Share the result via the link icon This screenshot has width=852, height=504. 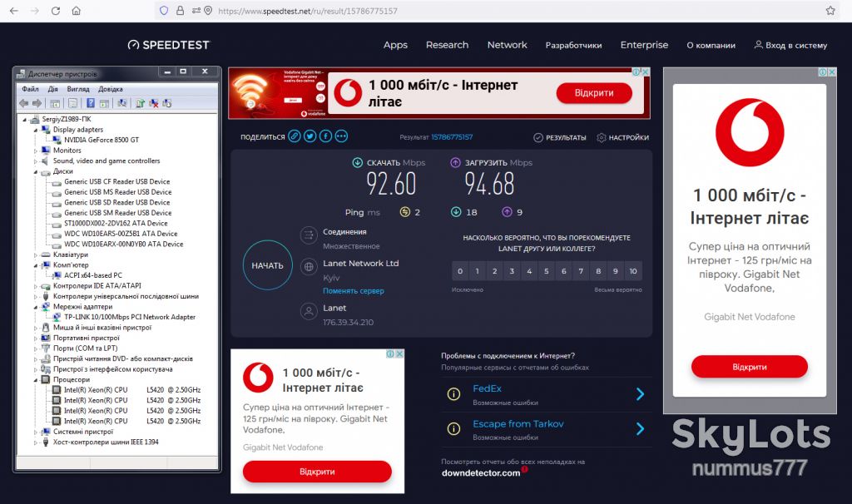tap(294, 136)
